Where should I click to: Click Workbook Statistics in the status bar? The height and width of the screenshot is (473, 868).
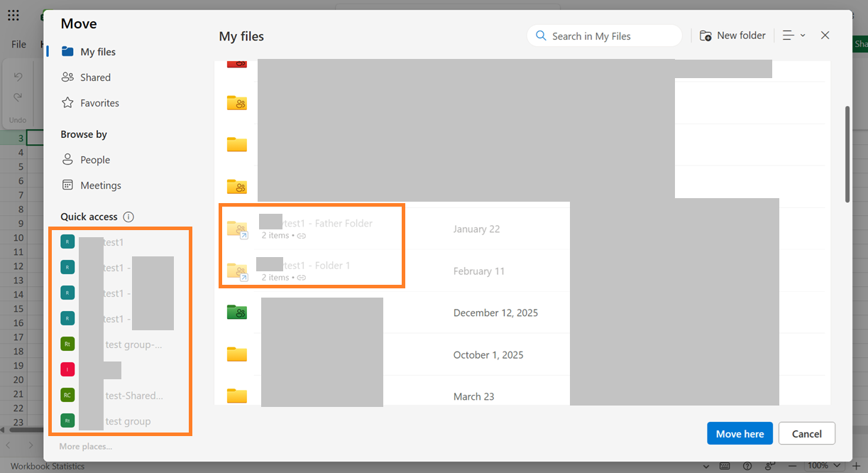(48, 467)
